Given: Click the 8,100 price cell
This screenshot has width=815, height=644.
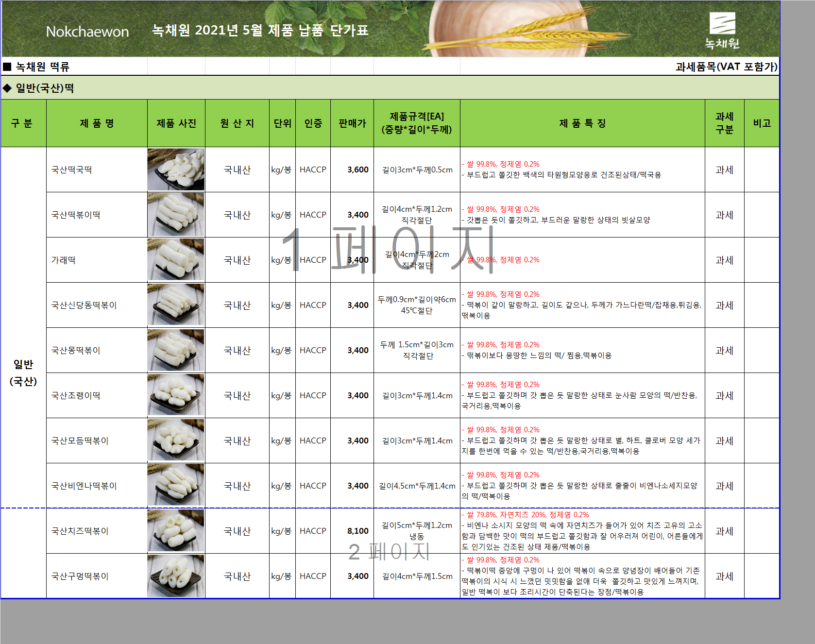Looking at the screenshot, I should (x=352, y=531).
